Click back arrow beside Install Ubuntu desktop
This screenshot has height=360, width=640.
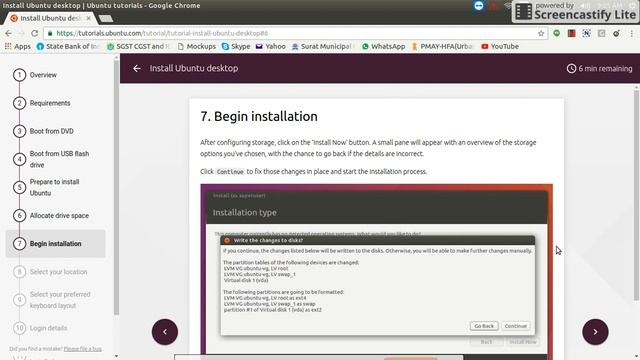tap(137, 69)
